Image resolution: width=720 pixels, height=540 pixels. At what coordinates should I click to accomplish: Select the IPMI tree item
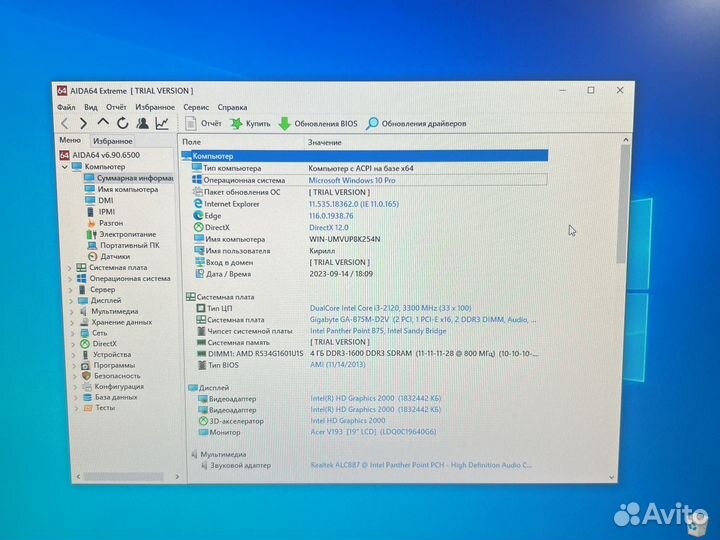101,212
